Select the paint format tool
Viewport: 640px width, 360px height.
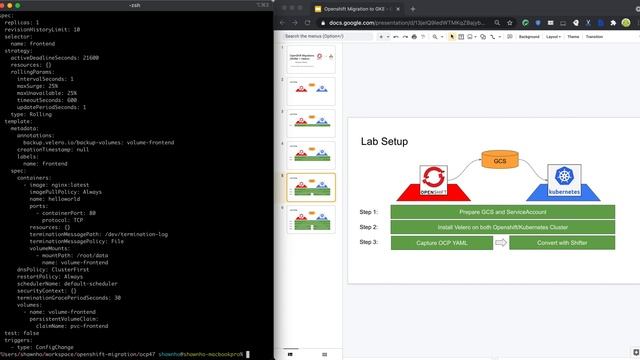click(x=423, y=37)
